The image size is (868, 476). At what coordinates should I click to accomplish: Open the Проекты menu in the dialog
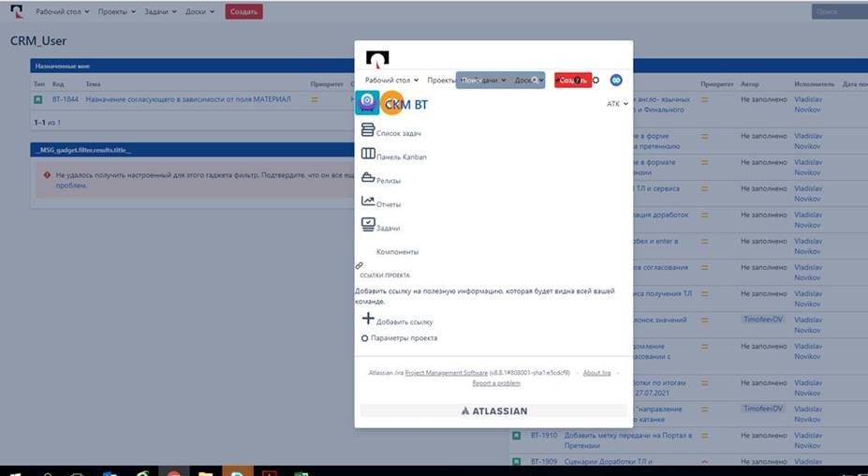point(441,81)
